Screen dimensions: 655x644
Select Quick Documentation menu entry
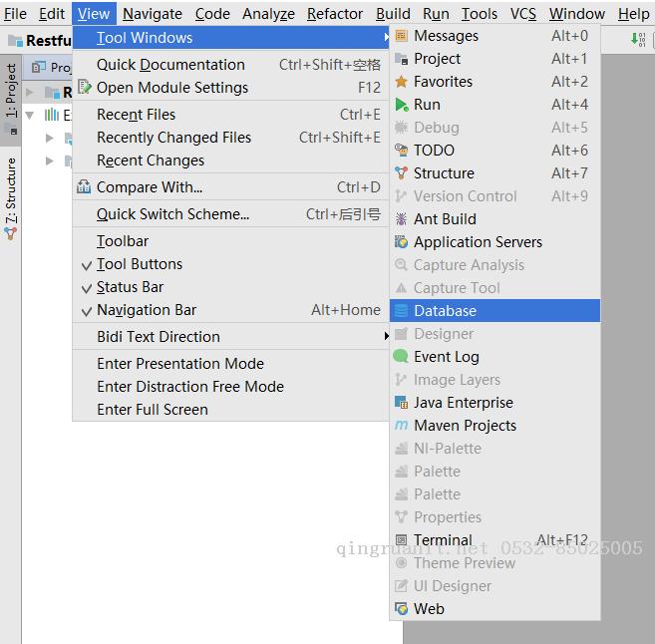pyautogui.click(x=230, y=65)
